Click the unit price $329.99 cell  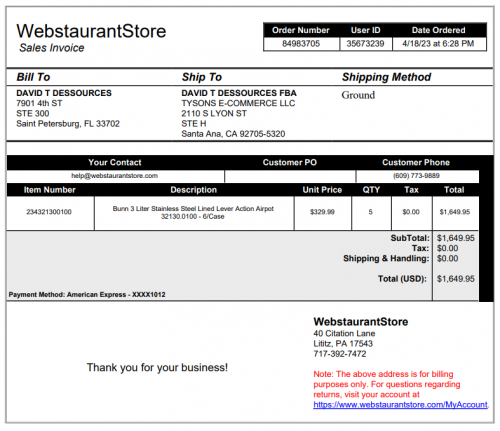322,212
